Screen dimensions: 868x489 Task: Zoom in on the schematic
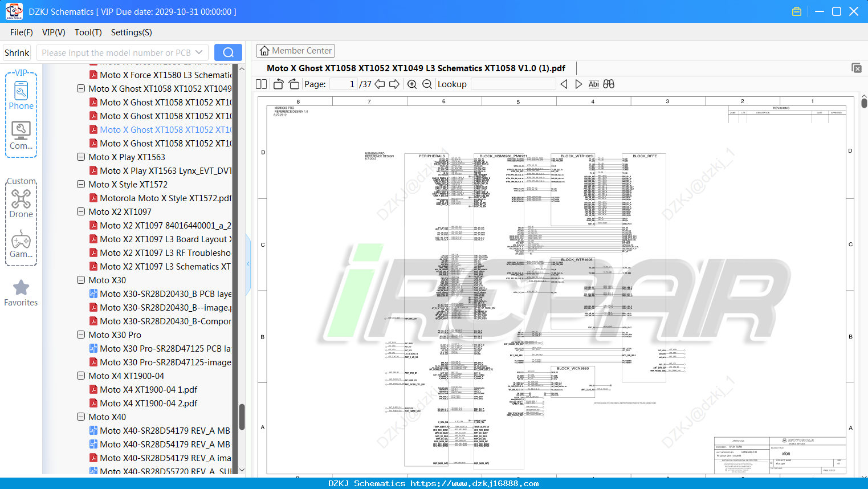[x=412, y=84]
